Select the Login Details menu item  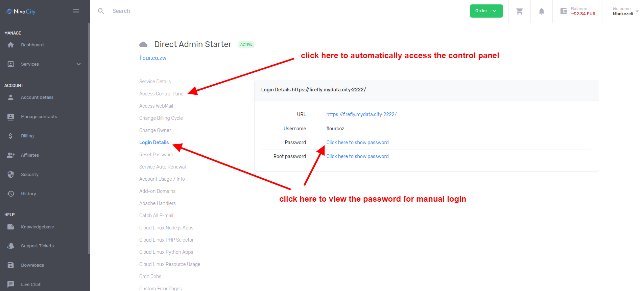pyautogui.click(x=154, y=142)
